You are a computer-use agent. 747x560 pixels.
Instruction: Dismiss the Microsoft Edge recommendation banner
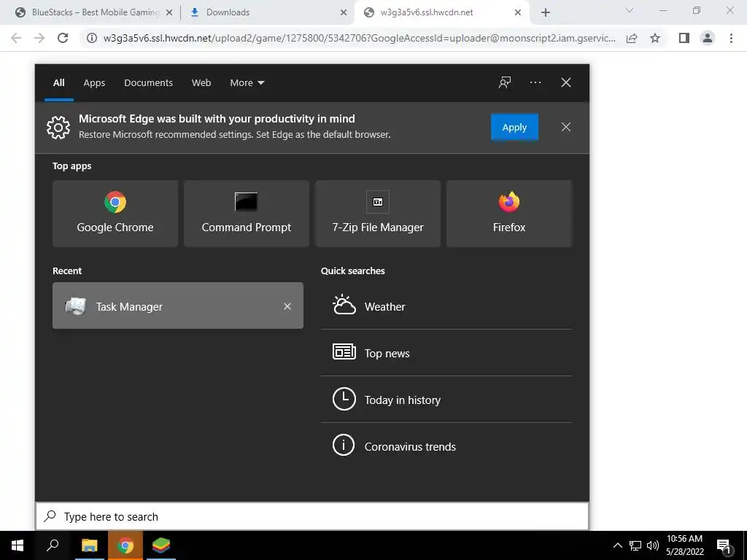[565, 127]
